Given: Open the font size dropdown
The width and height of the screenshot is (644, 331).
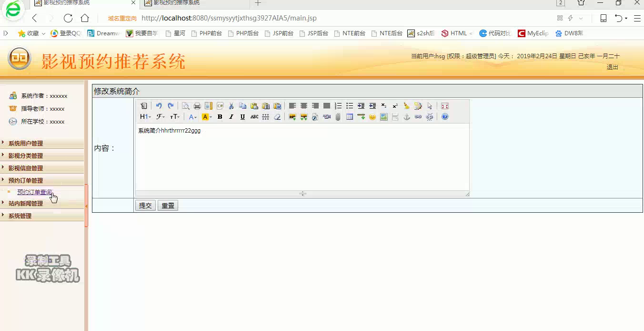Looking at the screenshot, I should [174, 117].
